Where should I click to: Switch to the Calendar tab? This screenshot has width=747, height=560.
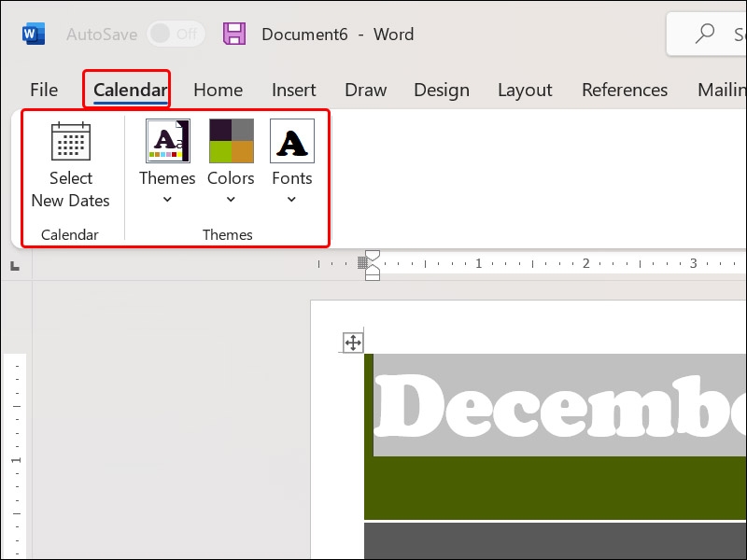(x=130, y=90)
